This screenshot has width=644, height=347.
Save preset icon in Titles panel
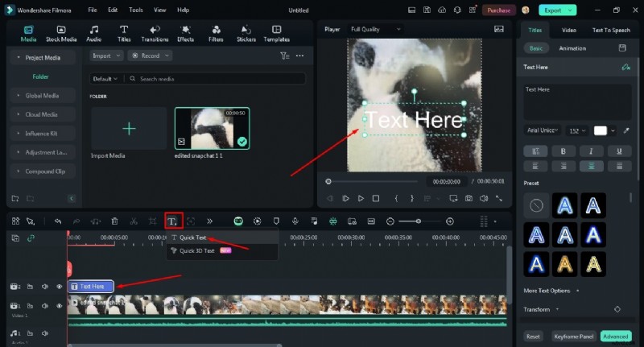[x=622, y=48]
